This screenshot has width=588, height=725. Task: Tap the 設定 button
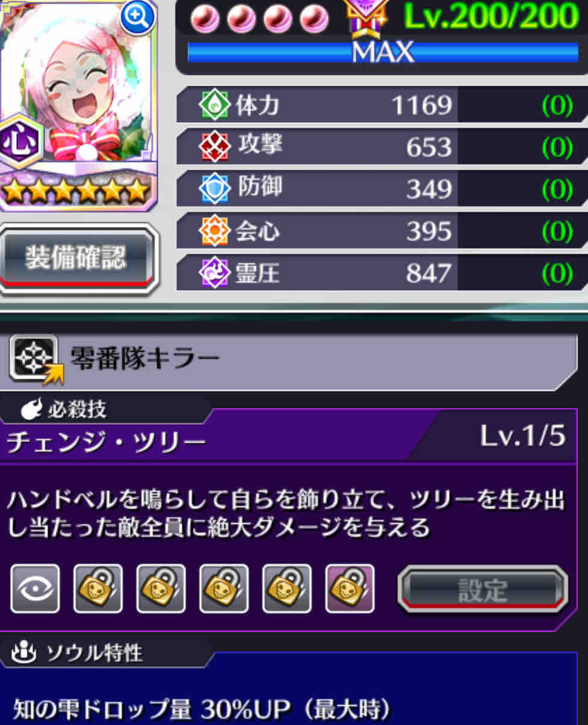click(483, 588)
